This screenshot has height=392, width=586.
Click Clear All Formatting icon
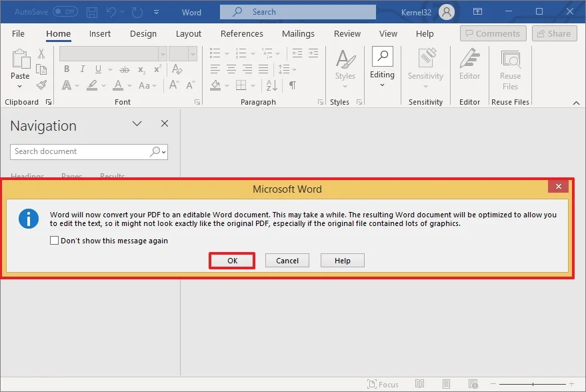177,69
